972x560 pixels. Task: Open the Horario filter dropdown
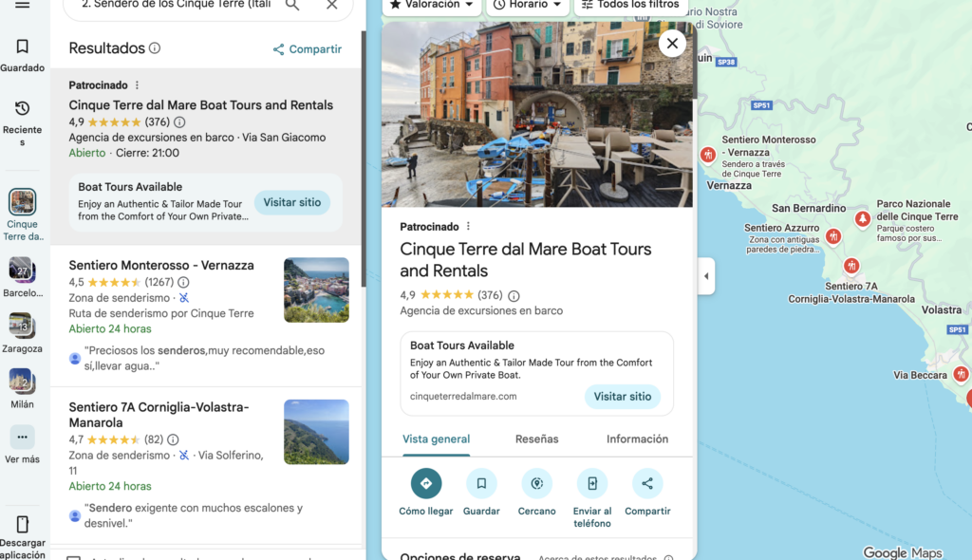[x=528, y=5]
